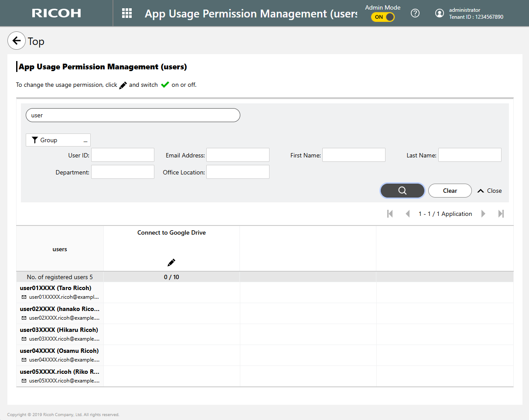Screen dimensions: 529x420
Task: Select the Office Location text box
Action: click(x=238, y=172)
